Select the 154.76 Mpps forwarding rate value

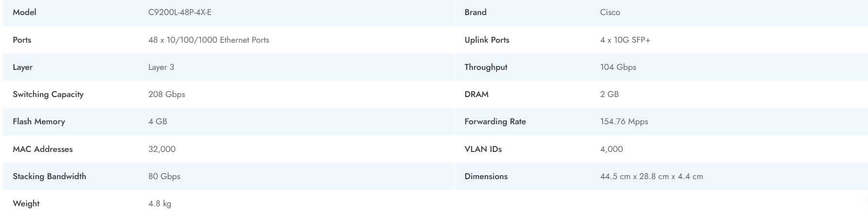624,121
